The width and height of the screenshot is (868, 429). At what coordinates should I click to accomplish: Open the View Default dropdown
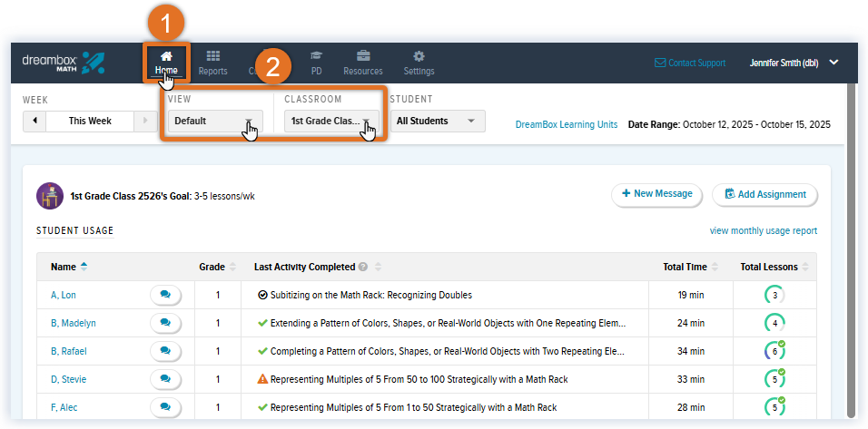pos(215,121)
